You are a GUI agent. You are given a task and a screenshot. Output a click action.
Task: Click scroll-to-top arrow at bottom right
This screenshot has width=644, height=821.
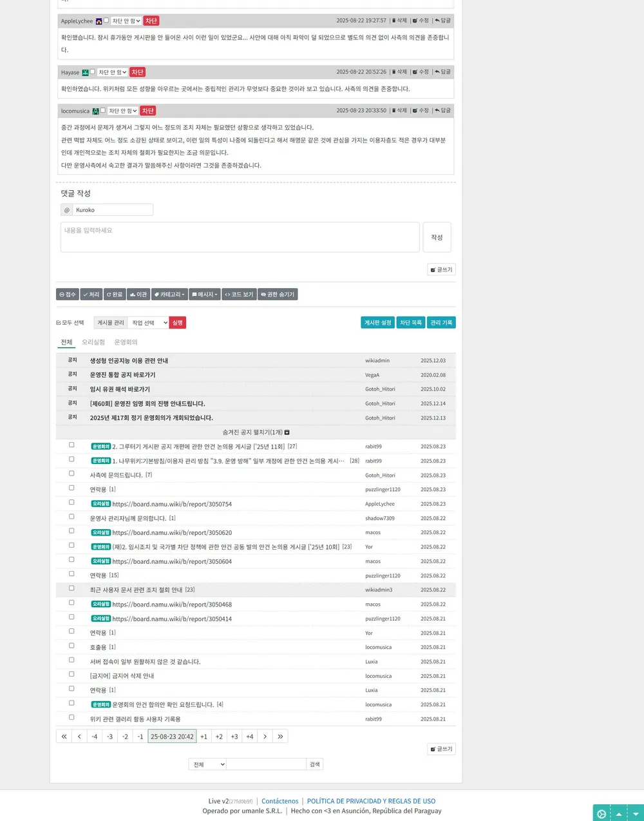point(619,814)
